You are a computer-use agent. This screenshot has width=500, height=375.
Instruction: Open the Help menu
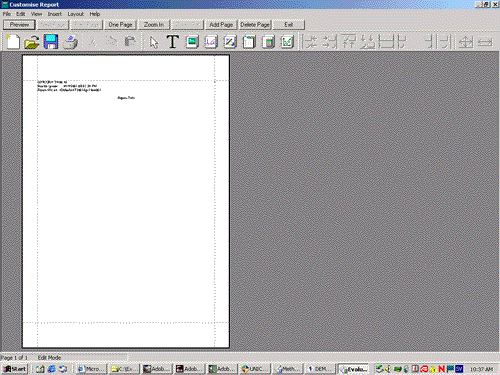[x=95, y=14]
